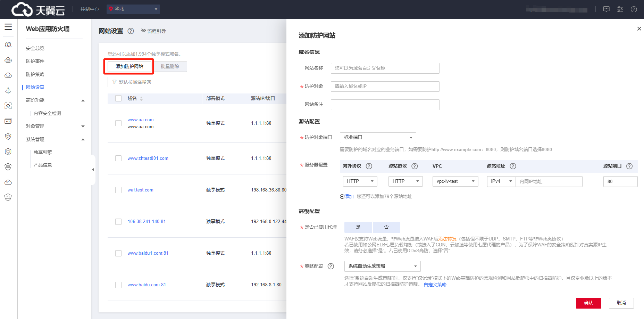Select 是 for 是否已使用代理
The width and height of the screenshot is (644, 319).
click(x=358, y=227)
